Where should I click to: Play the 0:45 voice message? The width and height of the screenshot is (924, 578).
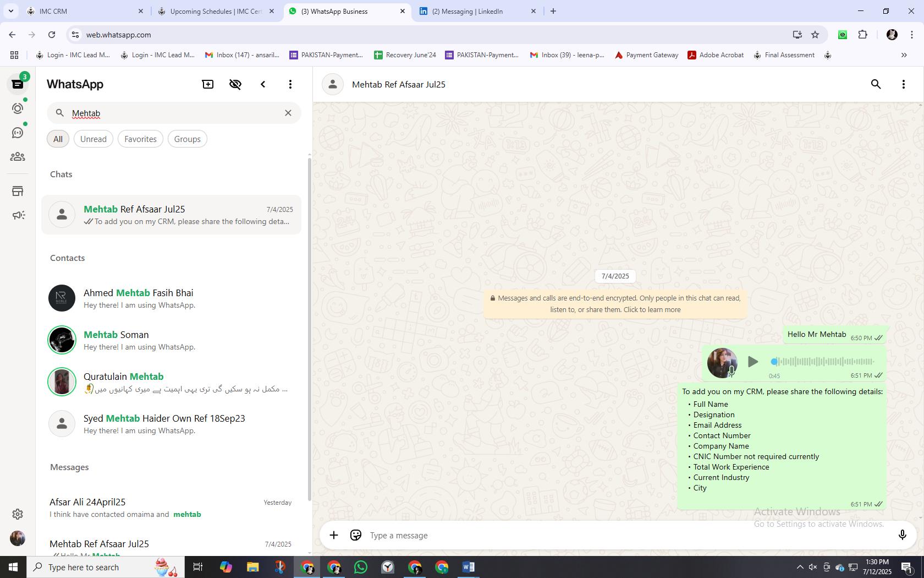pyautogui.click(x=753, y=362)
